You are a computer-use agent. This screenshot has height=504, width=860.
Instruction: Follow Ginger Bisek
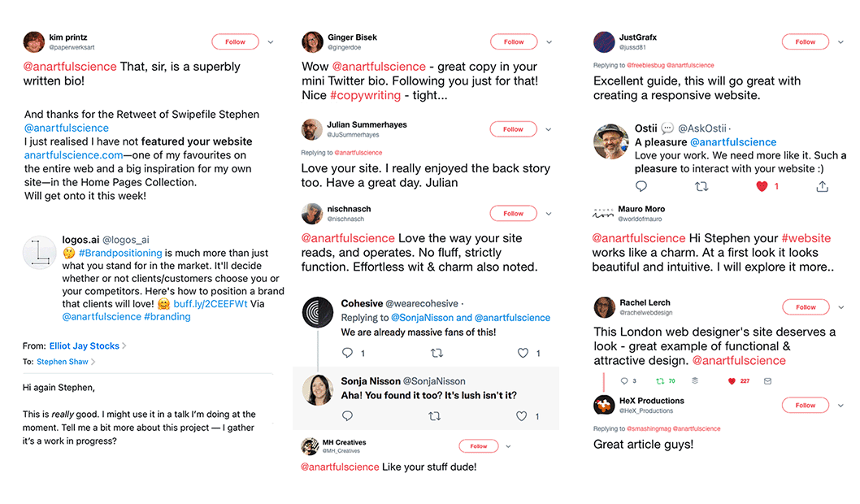[x=514, y=41]
